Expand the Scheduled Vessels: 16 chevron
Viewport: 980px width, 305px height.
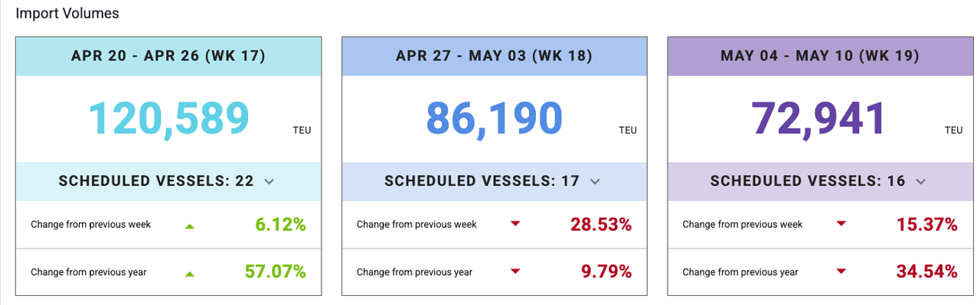pos(921,182)
